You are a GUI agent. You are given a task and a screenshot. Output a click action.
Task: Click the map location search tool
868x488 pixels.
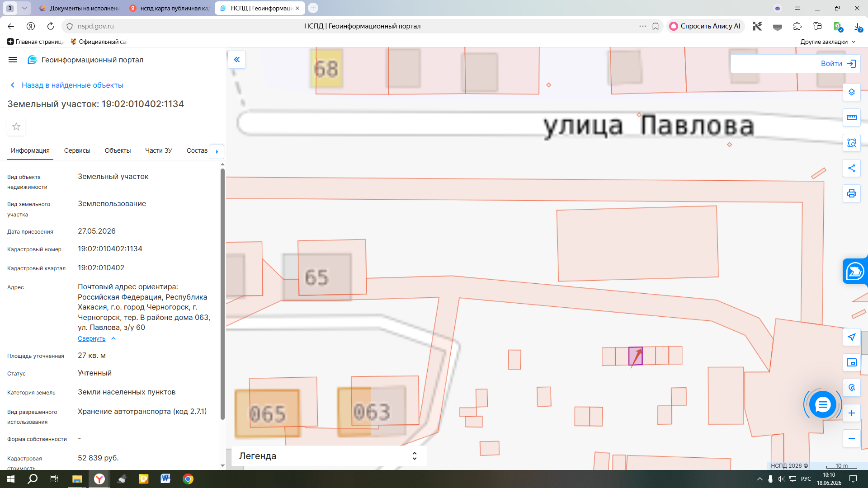[x=852, y=388]
